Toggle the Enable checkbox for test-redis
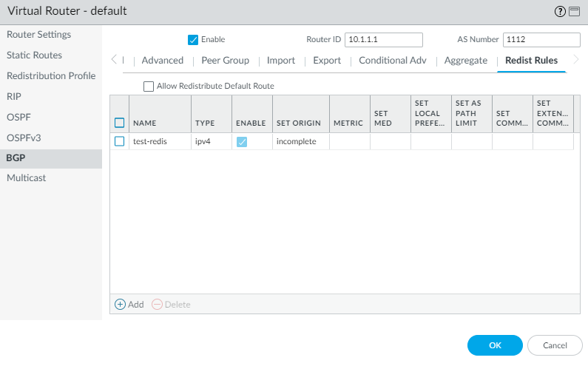 (242, 142)
